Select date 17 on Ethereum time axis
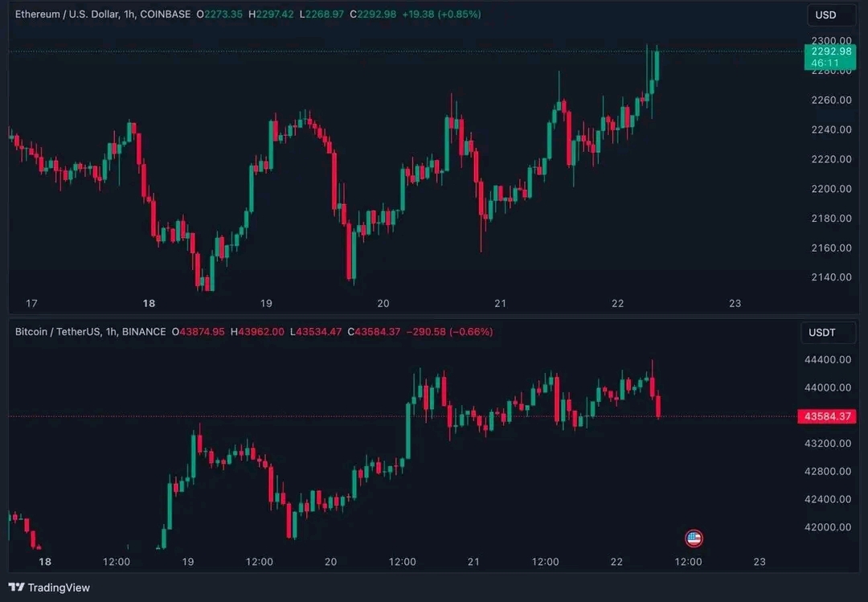 (x=32, y=304)
